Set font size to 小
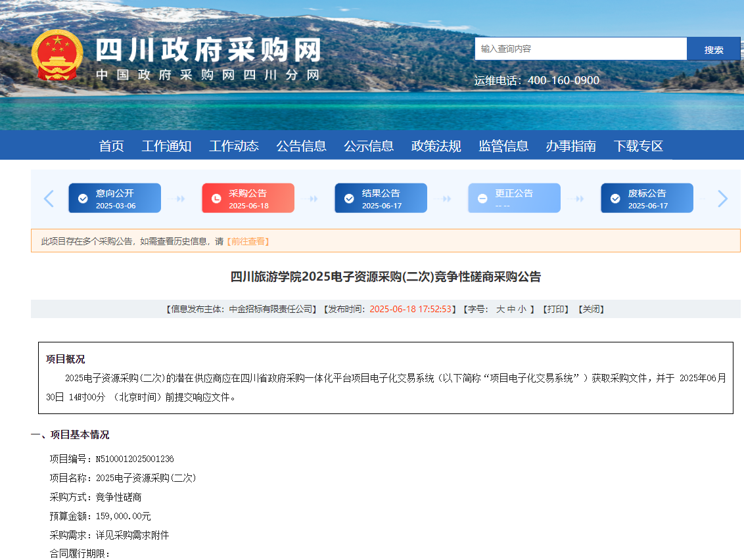 pyautogui.click(x=522, y=309)
